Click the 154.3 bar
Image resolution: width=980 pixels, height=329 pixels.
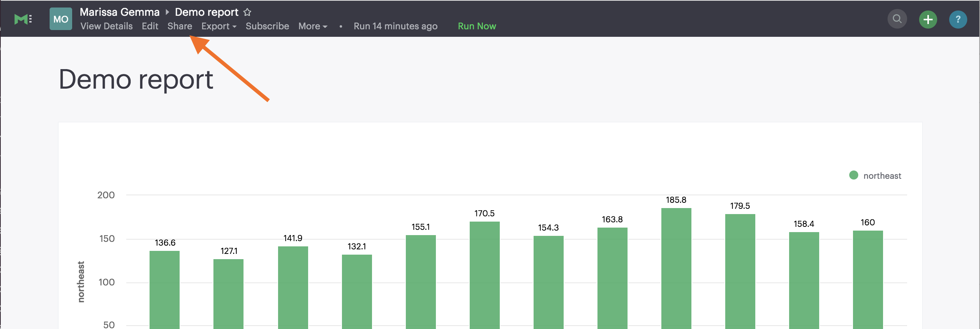click(548, 282)
